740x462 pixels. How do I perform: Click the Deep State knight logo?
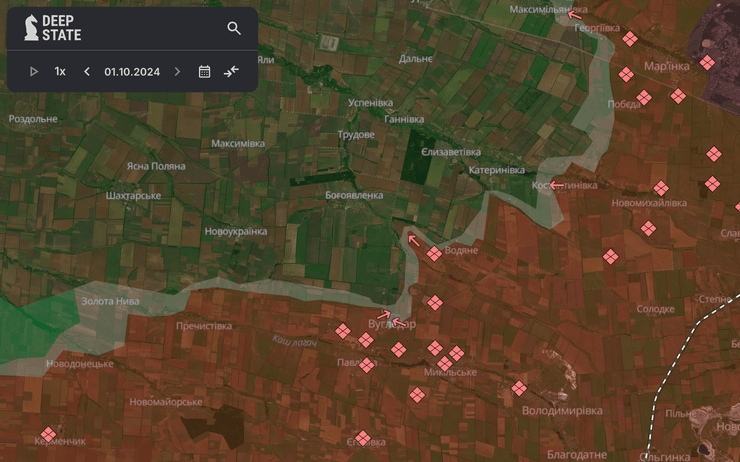click(31, 28)
